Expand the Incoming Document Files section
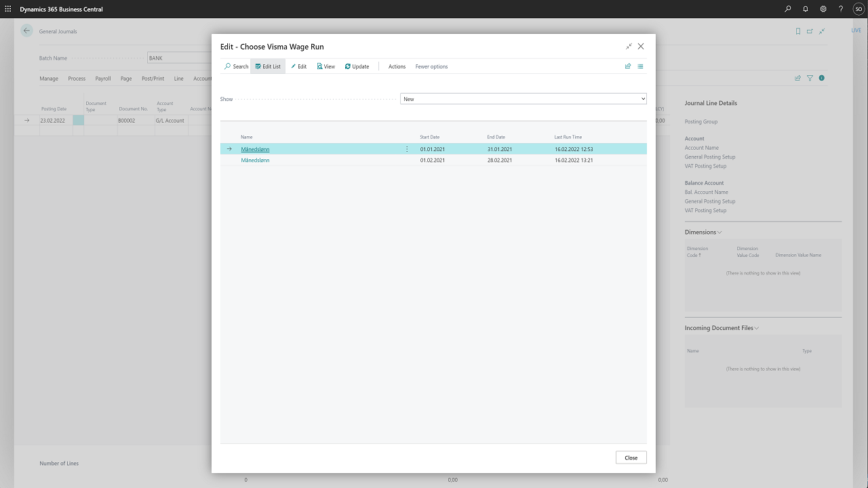Viewport: 868px width, 488px height. pos(722,328)
